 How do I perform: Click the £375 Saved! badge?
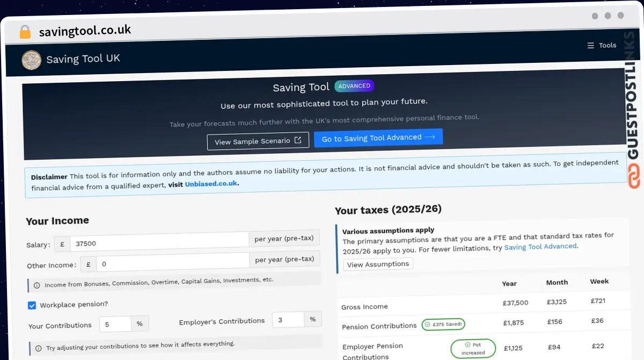click(443, 324)
